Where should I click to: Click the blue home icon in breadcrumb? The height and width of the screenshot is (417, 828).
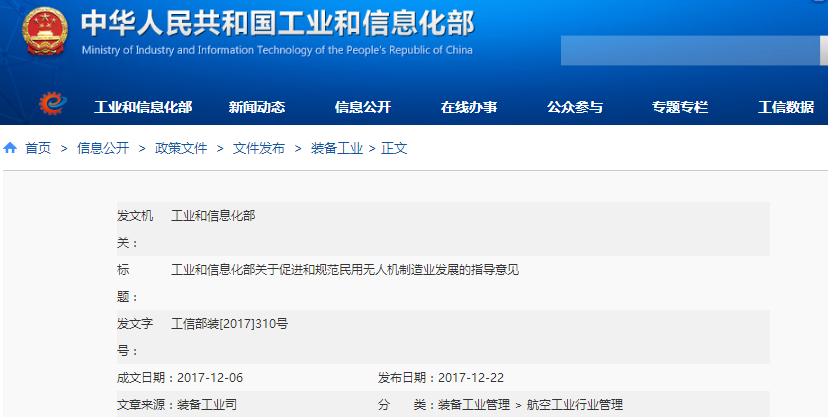(10, 148)
